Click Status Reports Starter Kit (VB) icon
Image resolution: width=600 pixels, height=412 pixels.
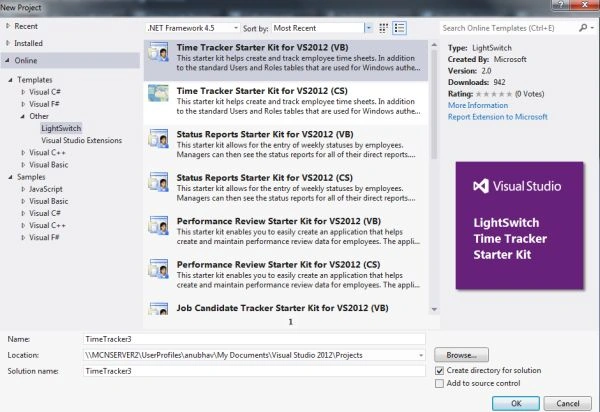[x=158, y=139]
